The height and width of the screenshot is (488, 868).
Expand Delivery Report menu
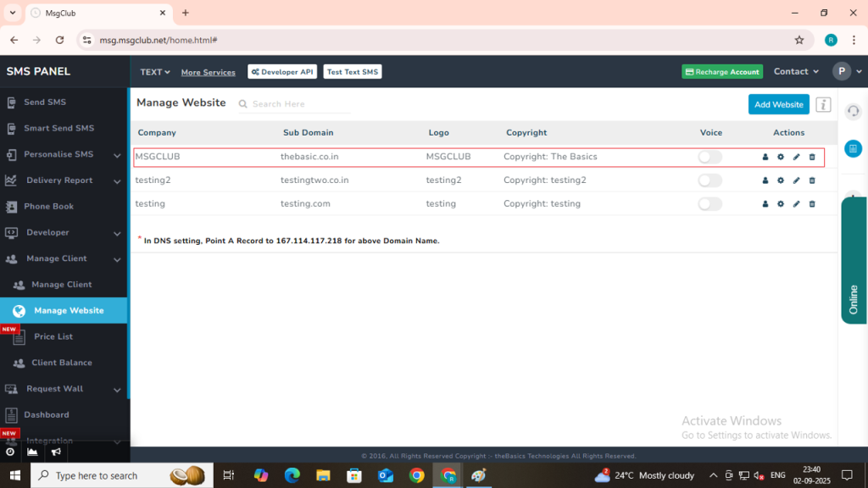64,180
